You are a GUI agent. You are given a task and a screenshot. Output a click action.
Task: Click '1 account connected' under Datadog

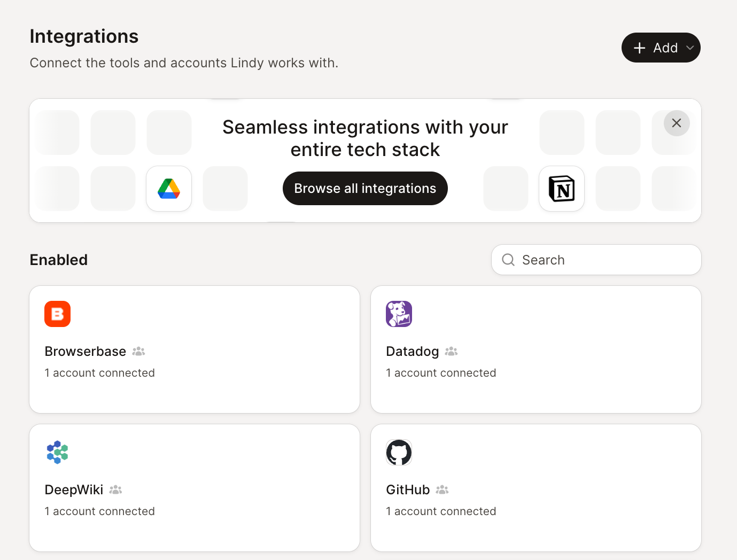441,373
